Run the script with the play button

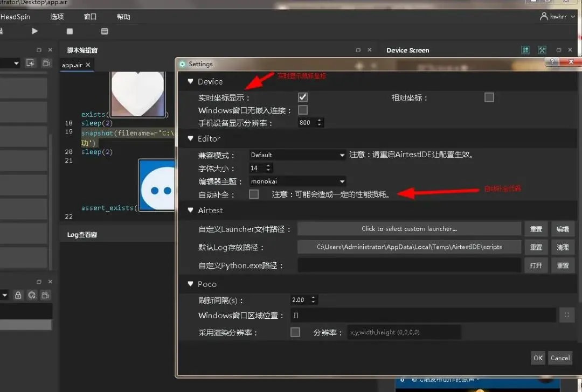tap(34, 31)
